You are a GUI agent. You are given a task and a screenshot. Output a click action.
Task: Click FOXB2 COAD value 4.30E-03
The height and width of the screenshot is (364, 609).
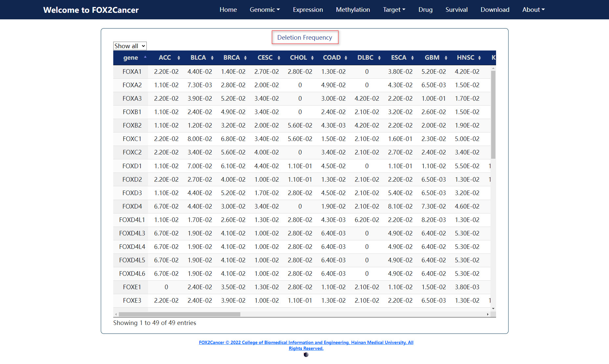click(x=333, y=125)
